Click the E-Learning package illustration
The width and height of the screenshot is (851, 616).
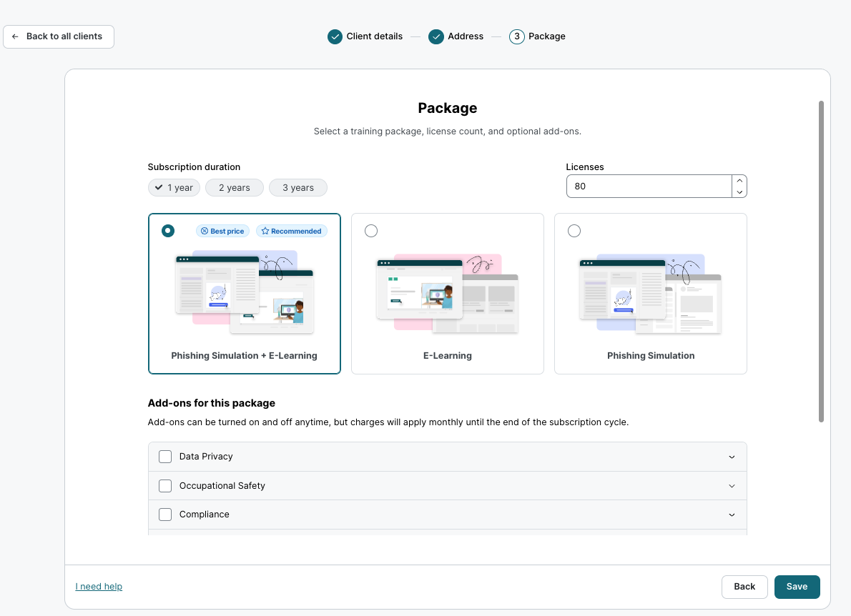pos(447,294)
